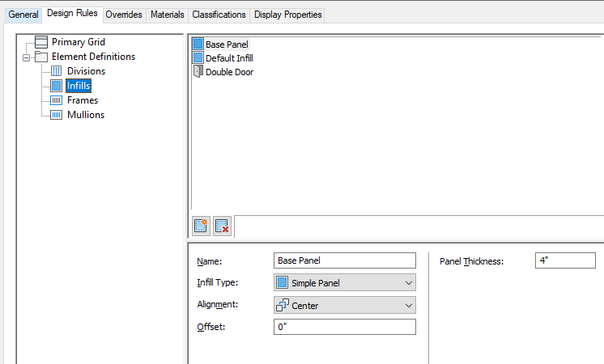Click the Default Infill list icon
This screenshot has height=364, width=604.
198,57
